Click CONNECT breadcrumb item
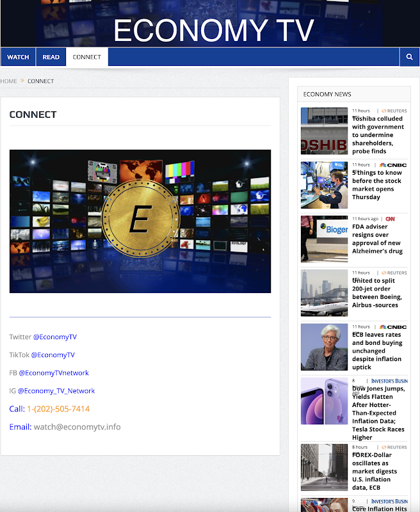This screenshot has width=420, height=512. (40, 81)
